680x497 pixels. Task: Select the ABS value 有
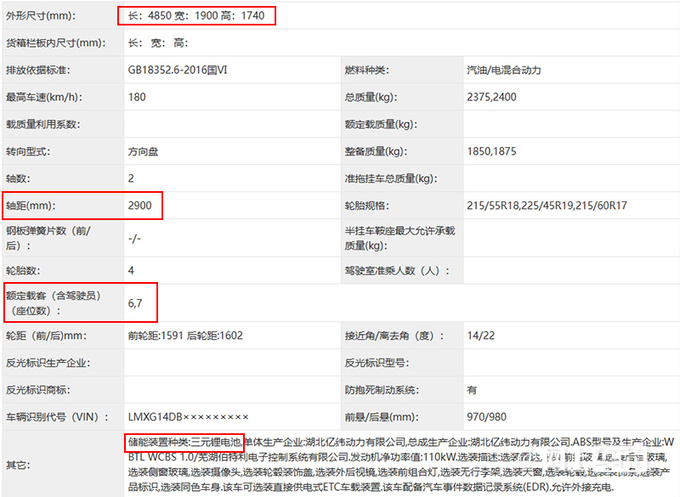pyautogui.click(x=472, y=390)
